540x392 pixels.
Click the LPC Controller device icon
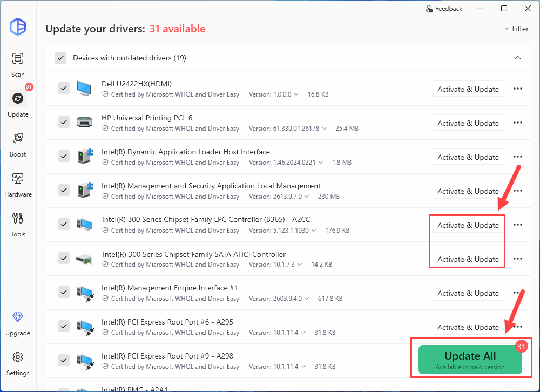tap(84, 224)
